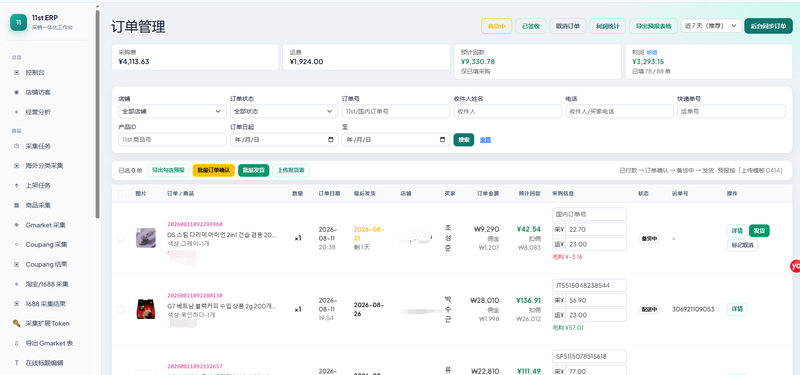800x375 pixels.
Task: Click the 在线标题编辑 T icon
Action: (x=16, y=363)
